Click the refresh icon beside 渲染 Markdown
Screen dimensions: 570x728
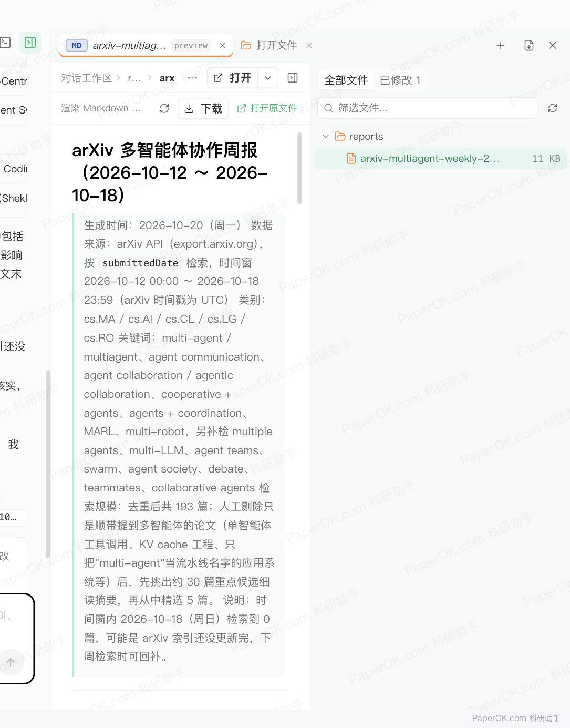point(164,108)
